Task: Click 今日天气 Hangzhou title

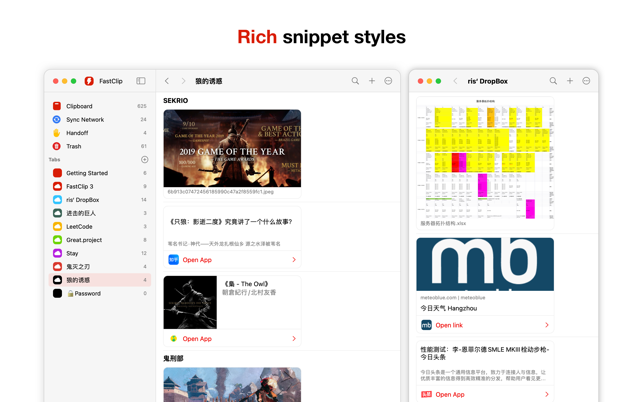Action: pos(449,308)
